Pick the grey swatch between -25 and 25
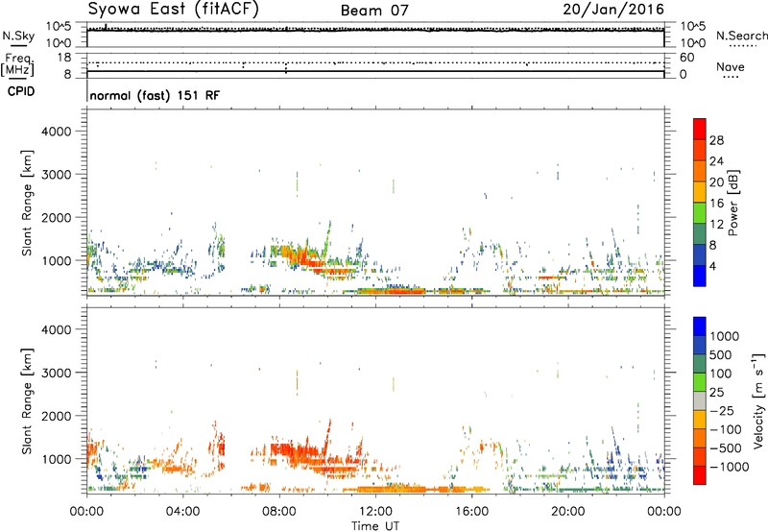This screenshot has width=768, height=532. [x=700, y=400]
